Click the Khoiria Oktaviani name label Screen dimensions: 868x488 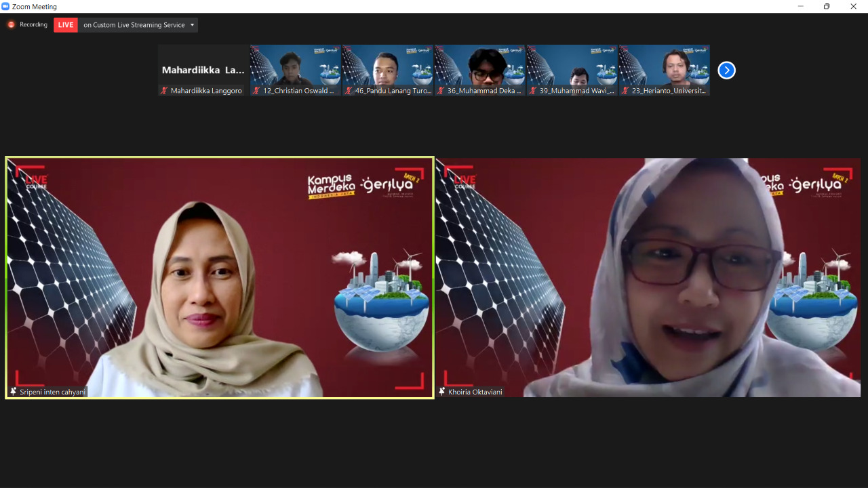point(475,392)
